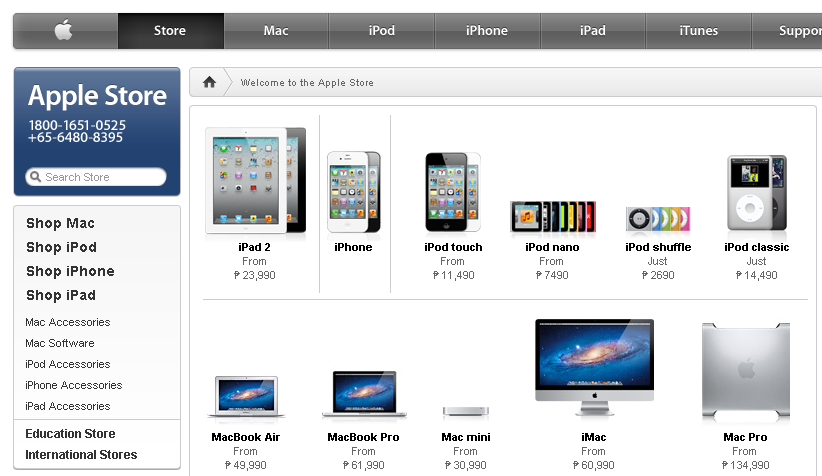The width and height of the screenshot is (822, 476).
Task: Open Mac Accessories link in sidebar
Action: (68, 322)
